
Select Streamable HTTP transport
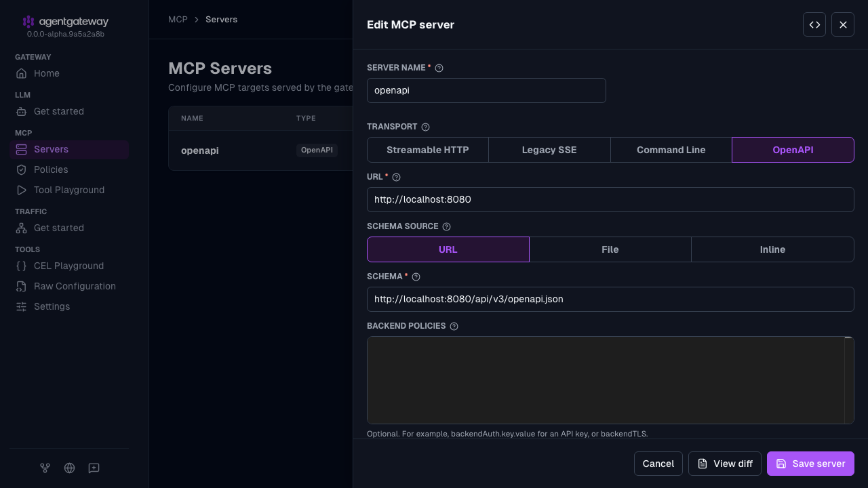(428, 150)
